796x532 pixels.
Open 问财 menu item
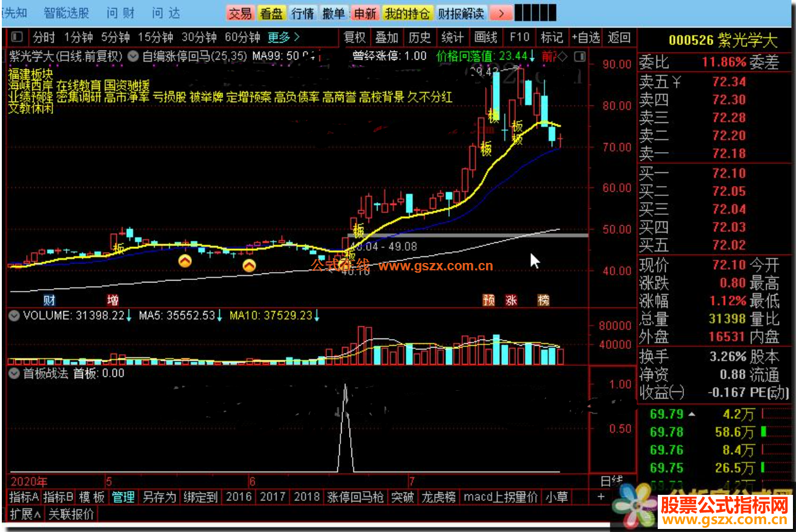click(x=121, y=12)
